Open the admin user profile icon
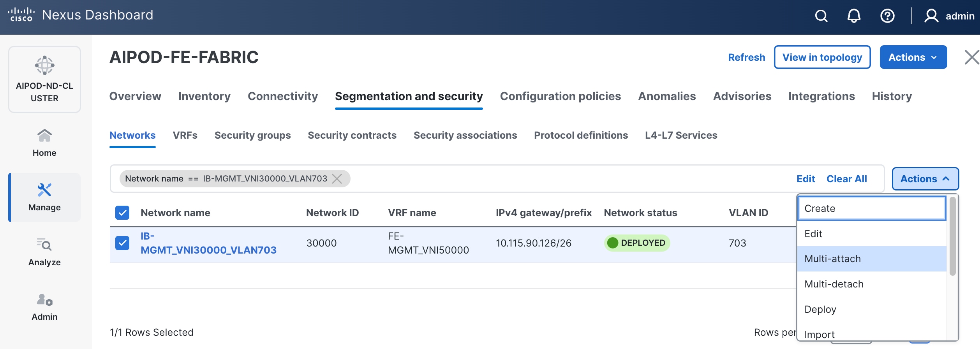This screenshot has height=349, width=980. [x=931, y=16]
